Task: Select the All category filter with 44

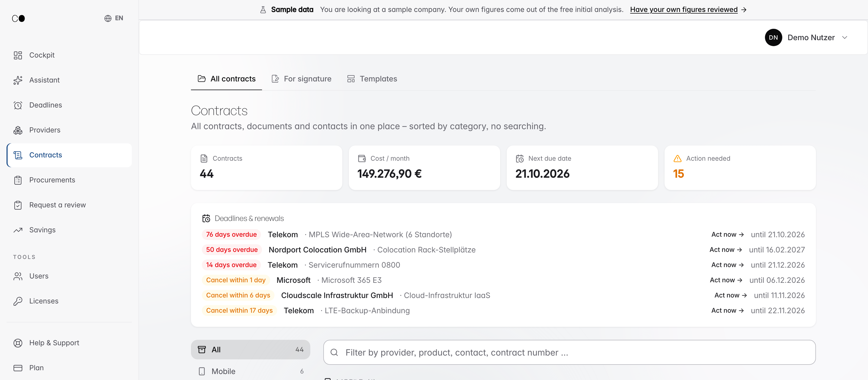Action: coord(250,350)
